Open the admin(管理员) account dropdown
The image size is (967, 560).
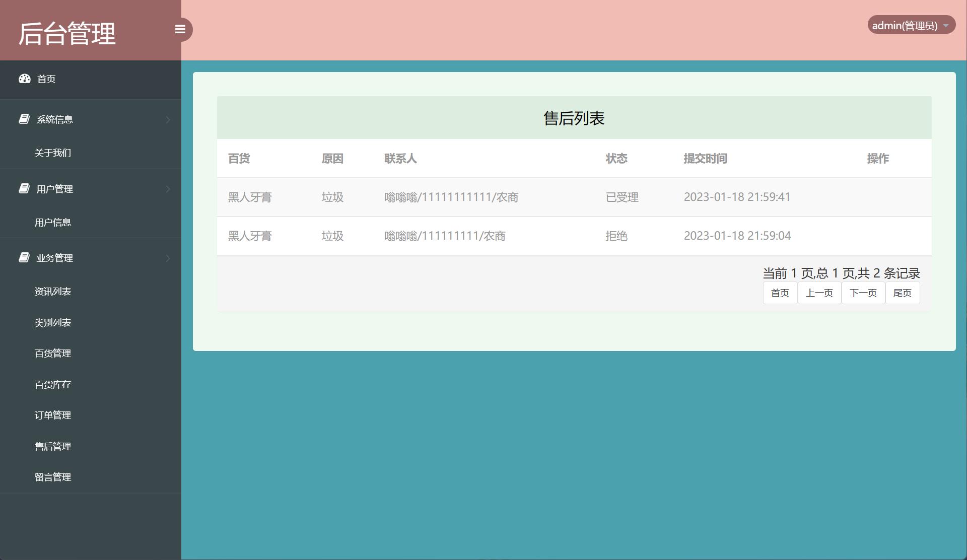910,24
